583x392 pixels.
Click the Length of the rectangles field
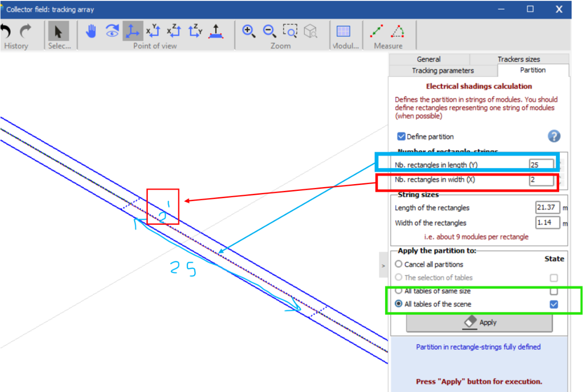pos(548,208)
